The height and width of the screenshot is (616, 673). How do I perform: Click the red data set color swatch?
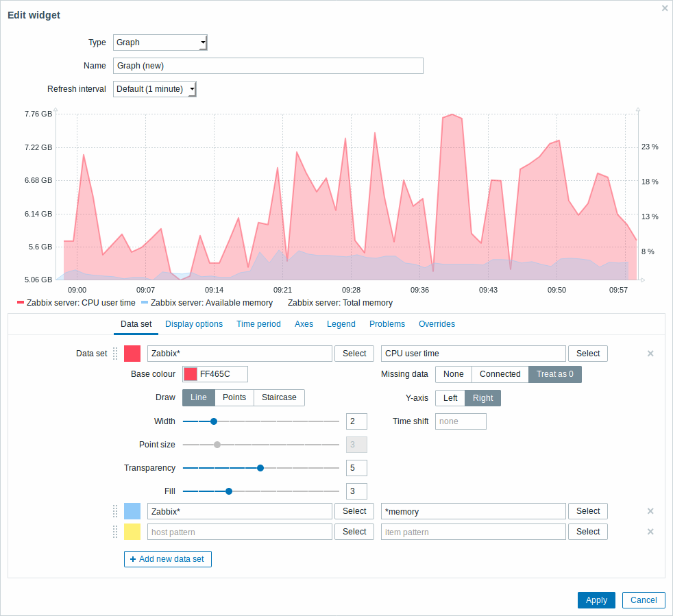coord(132,354)
